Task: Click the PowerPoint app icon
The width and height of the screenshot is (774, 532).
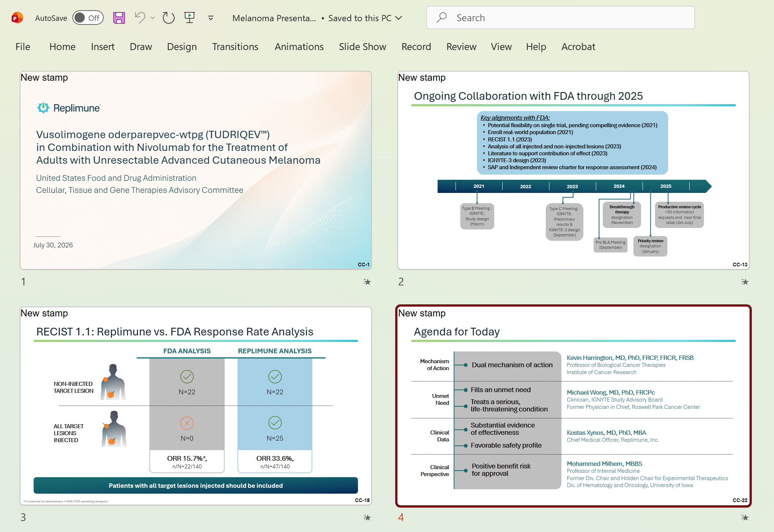Action: 17,18
